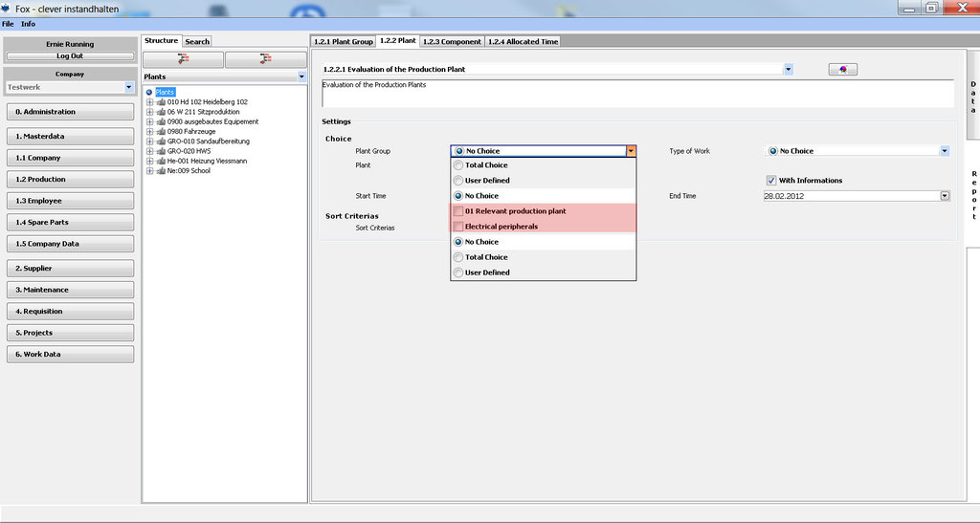Uncheck the With Informations checkbox

(x=771, y=181)
